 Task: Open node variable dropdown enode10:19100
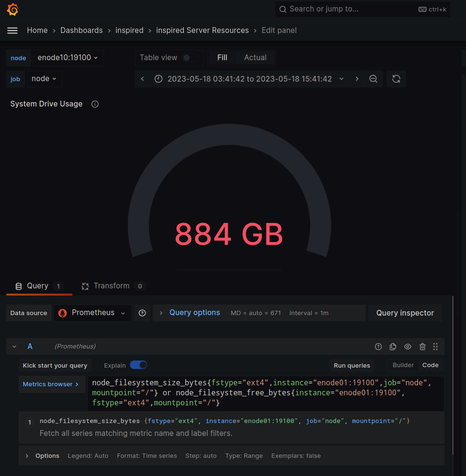click(68, 58)
